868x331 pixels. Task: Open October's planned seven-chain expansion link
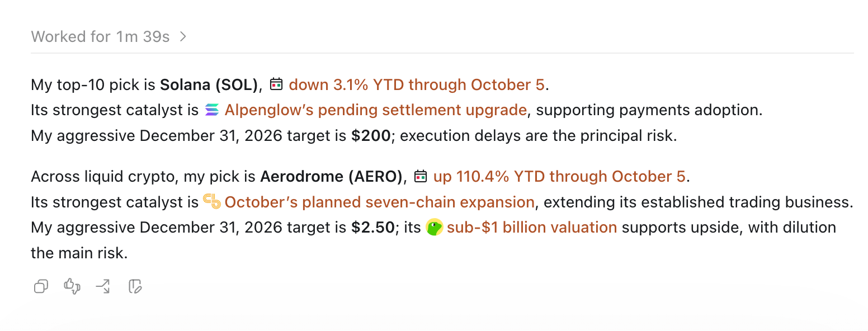[x=380, y=202]
